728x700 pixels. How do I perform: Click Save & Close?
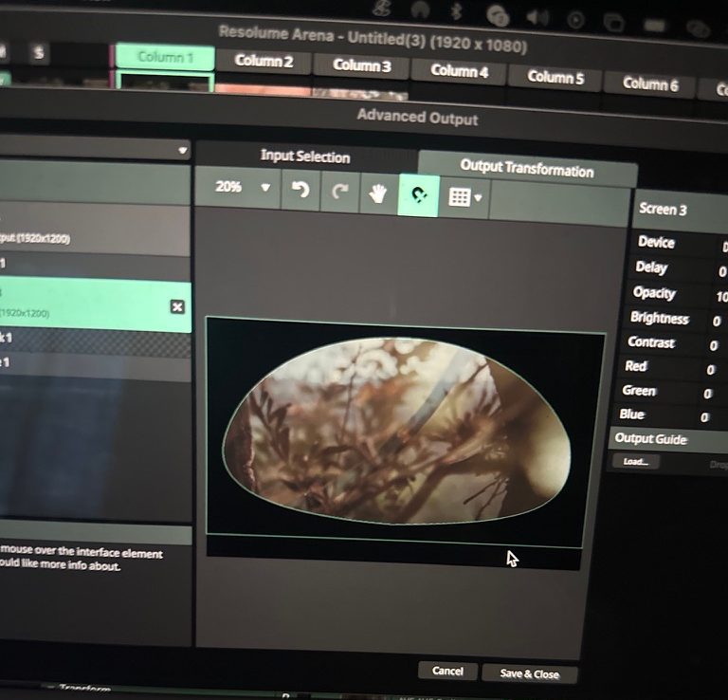529,673
